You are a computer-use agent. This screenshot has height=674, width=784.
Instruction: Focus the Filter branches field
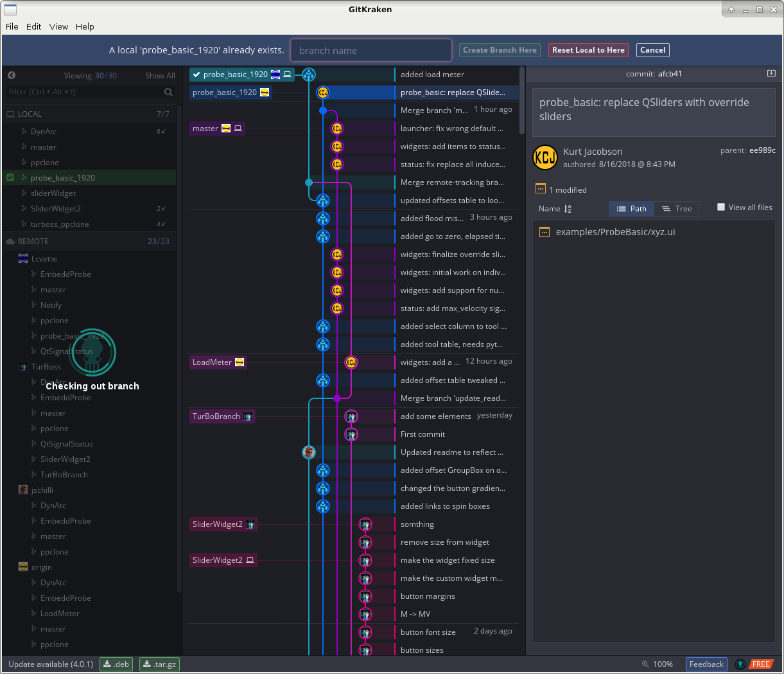tap(89, 92)
